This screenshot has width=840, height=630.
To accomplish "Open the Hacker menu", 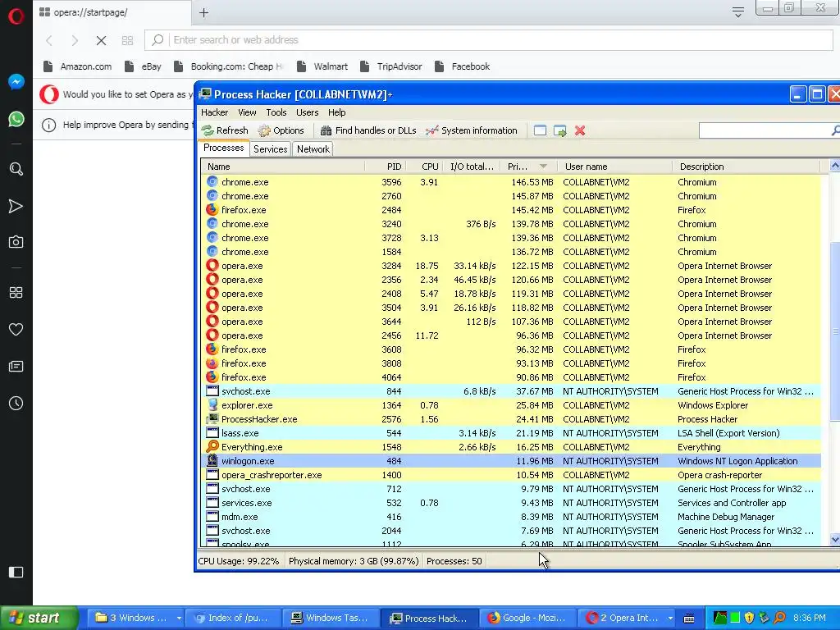I will pyautogui.click(x=214, y=112).
